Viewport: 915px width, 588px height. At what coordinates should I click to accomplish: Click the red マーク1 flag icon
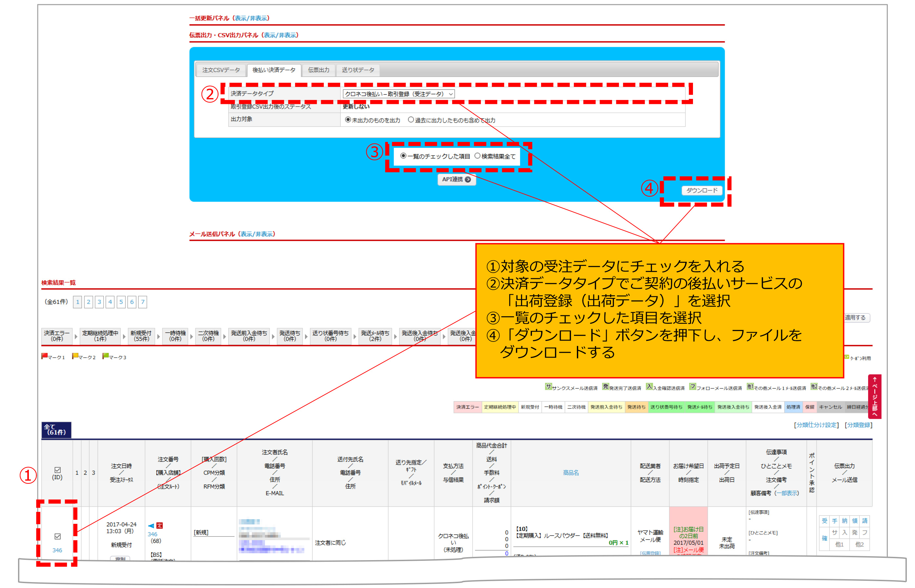(x=44, y=356)
